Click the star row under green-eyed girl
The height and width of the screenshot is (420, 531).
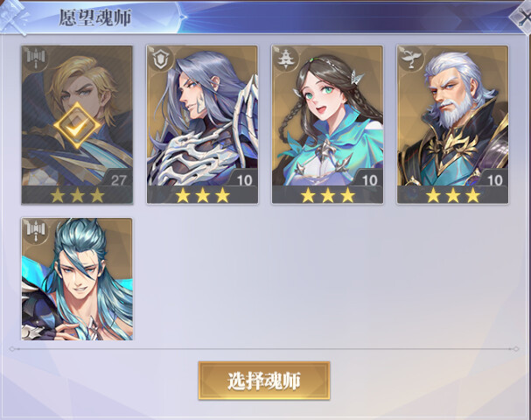pyautogui.click(x=328, y=195)
